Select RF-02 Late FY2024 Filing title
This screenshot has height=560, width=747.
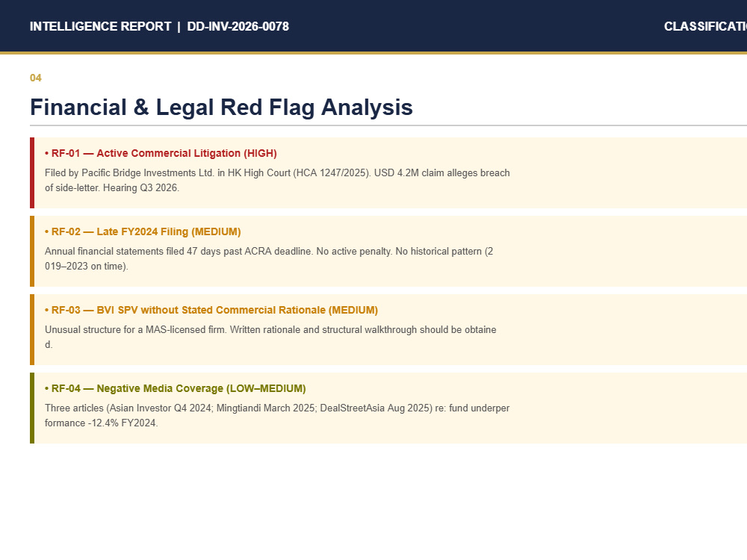pyautogui.click(x=143, y=232)
